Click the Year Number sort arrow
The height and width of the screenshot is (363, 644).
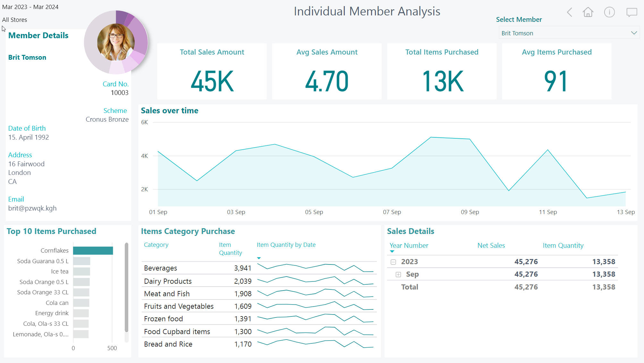point(392,252)
